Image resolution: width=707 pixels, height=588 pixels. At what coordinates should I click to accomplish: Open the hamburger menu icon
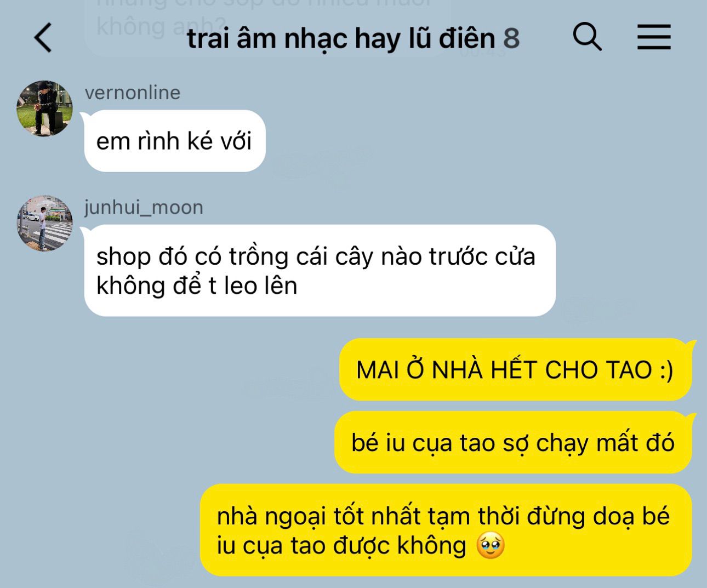click(654, 37)
